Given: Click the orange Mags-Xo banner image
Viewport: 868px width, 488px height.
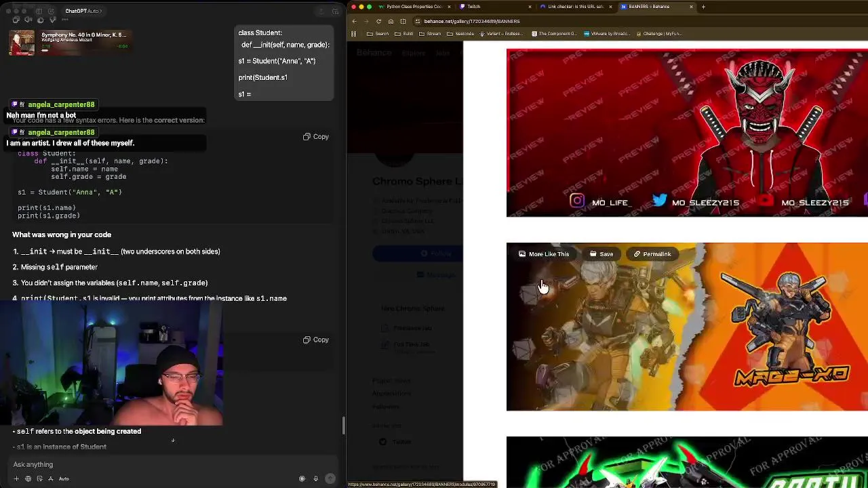Looking at the screenshot, I should tap(687, 327).
